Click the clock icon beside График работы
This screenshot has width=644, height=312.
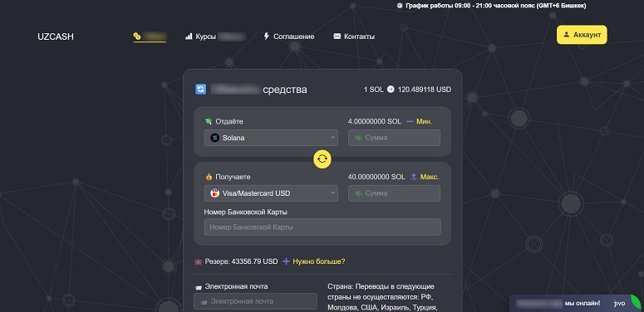(400, 6)
